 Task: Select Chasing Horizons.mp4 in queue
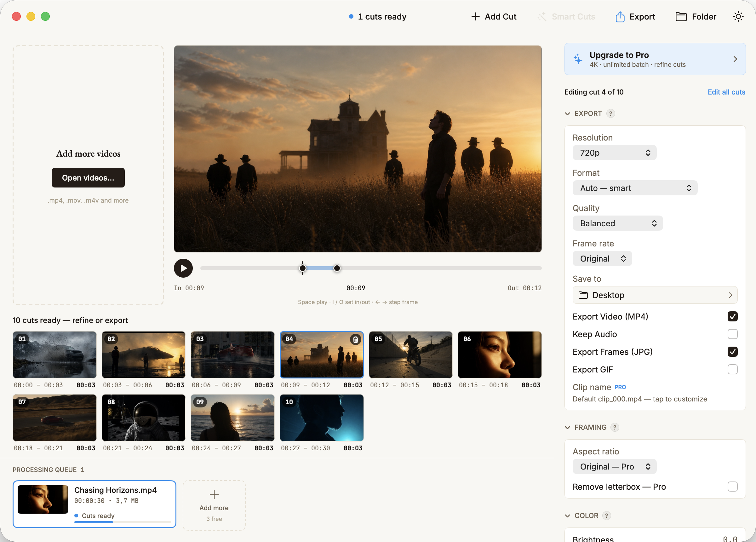click(x=94, y=504)
